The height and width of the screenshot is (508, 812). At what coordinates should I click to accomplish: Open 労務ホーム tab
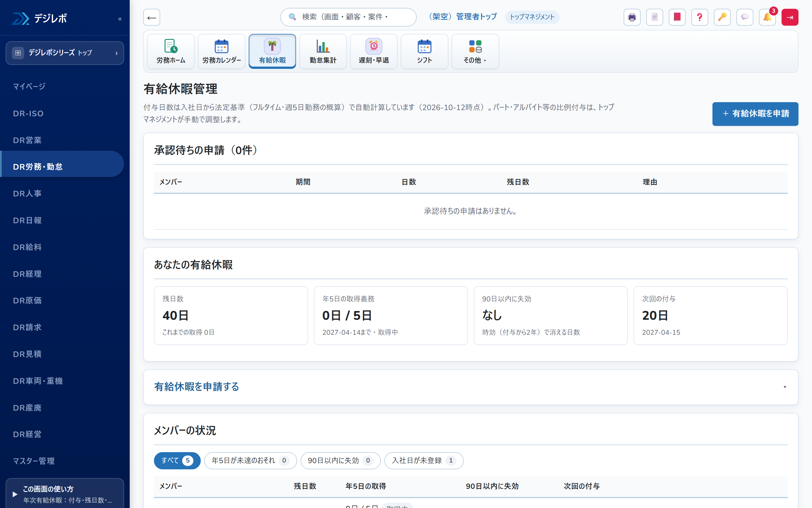pos(171,51)
